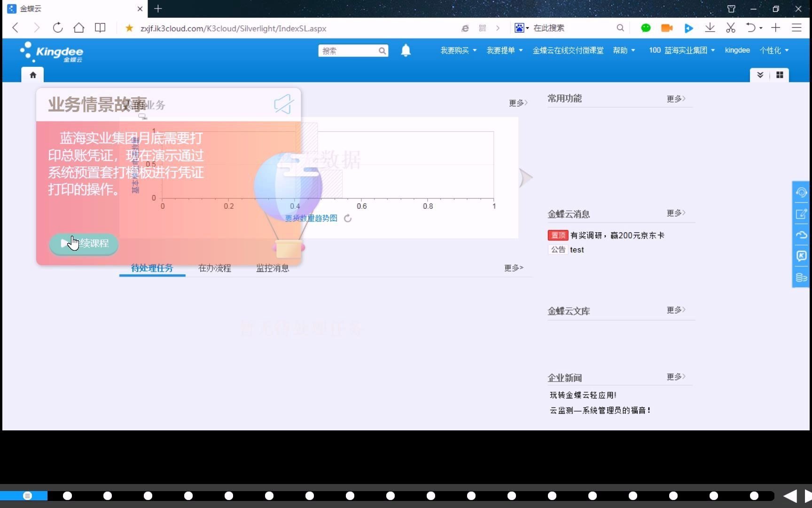Click the browser skin shirt icon
The width and height of the screenshot is (812, 508).
pos(731,9)
